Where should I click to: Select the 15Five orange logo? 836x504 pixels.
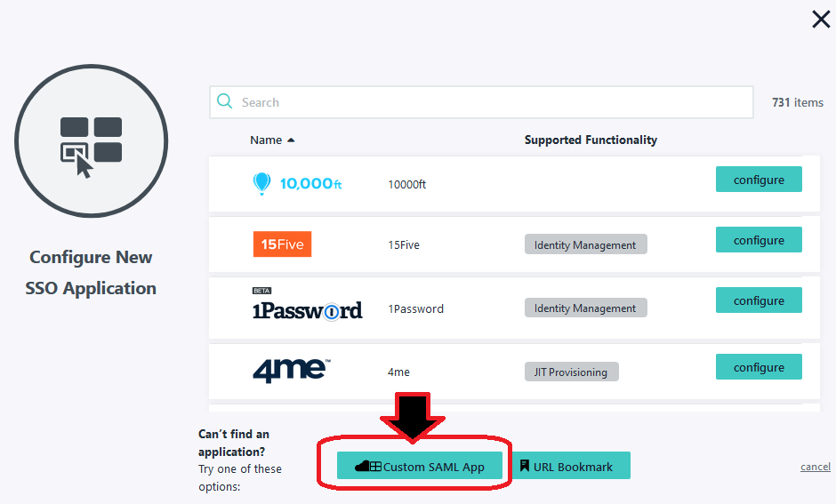282,244
